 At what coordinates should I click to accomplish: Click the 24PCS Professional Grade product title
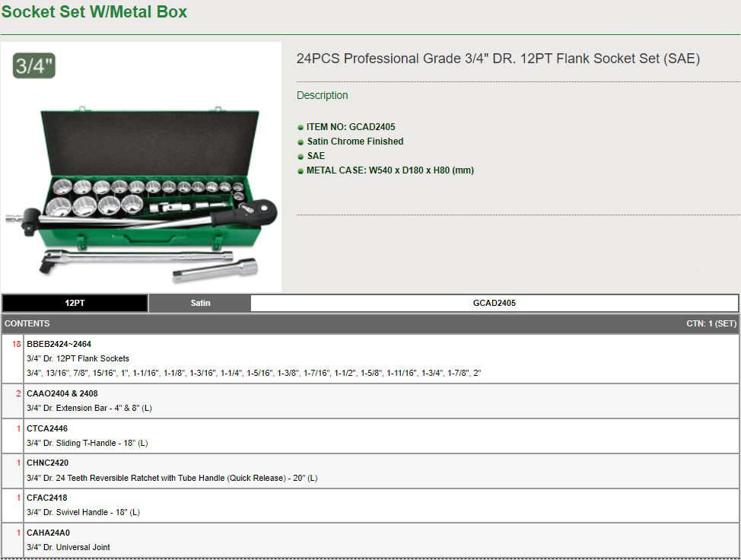click(x=498, y=59)
